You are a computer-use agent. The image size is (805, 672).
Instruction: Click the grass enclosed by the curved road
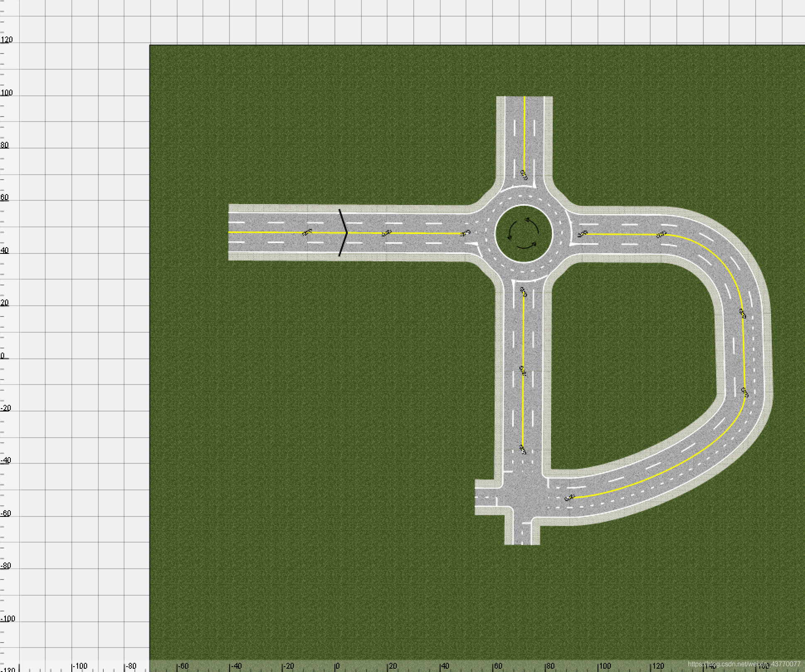pyautogui.click(x=631, y=361)
